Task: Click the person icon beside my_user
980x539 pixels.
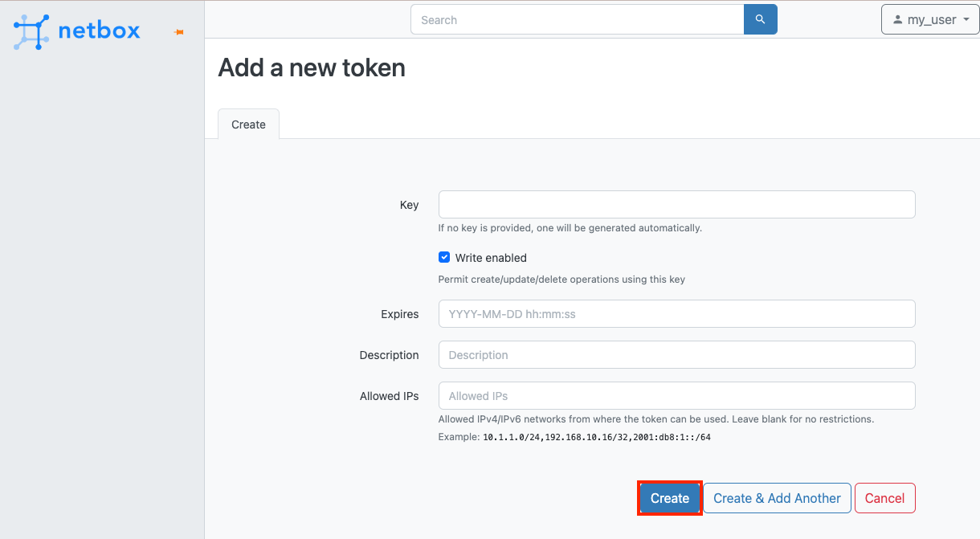Action: click(x=897, y=20)
